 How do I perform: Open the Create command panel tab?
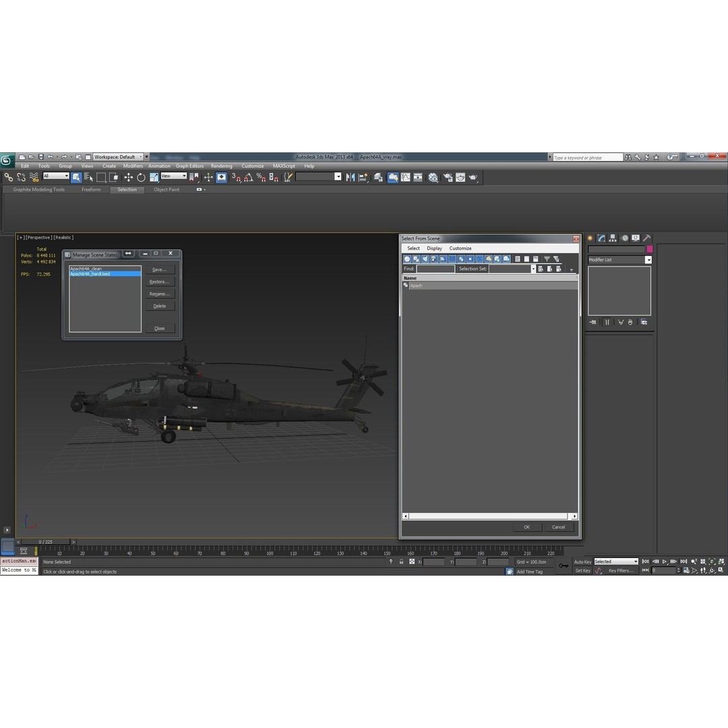[x=590, y=238]
